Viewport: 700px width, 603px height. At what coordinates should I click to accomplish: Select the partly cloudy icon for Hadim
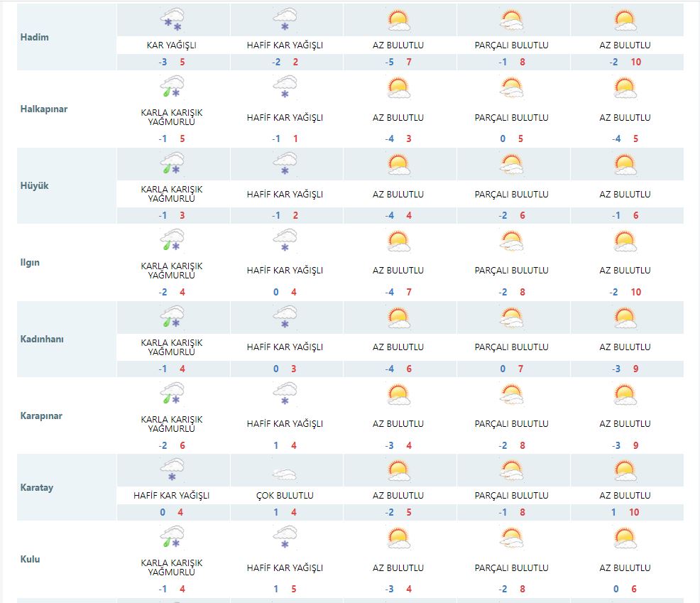513,19
